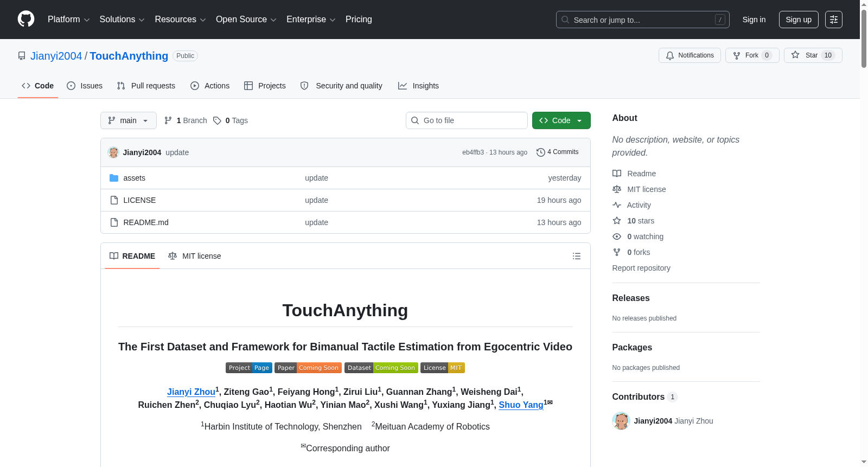868x467 pixels.
Task: Open Jianyi Zhou author link in README
Action: 191,392
